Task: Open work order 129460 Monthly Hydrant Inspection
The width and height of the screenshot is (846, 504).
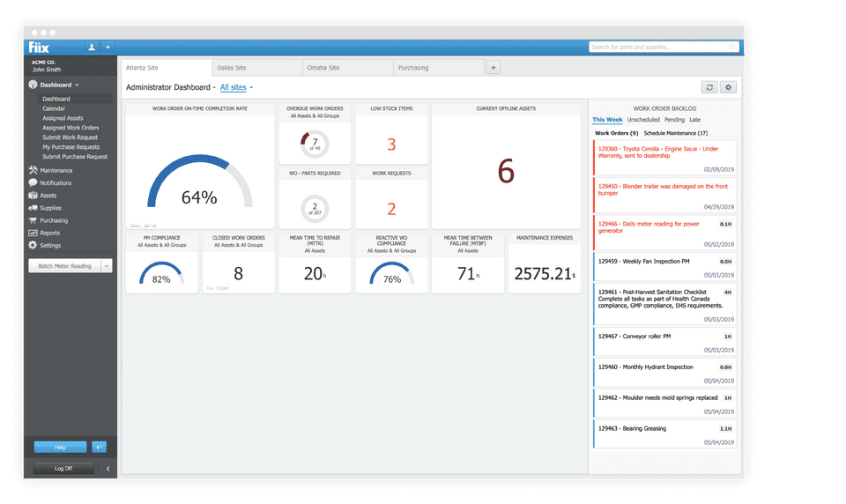Action: 664,373
